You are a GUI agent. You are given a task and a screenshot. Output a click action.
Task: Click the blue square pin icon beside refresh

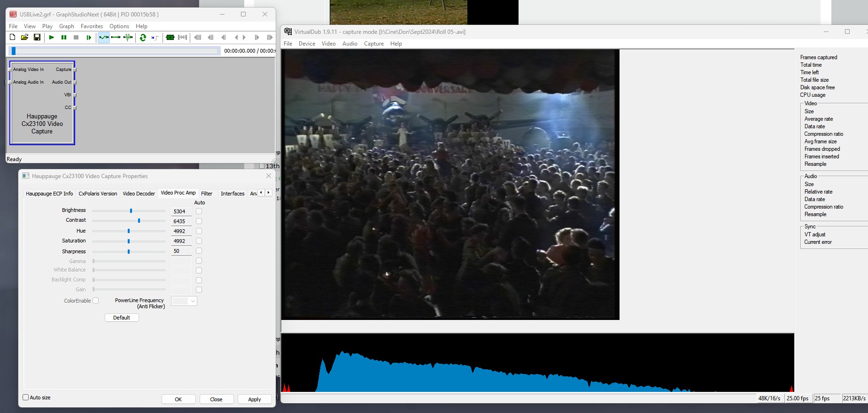tap(155, 37)
